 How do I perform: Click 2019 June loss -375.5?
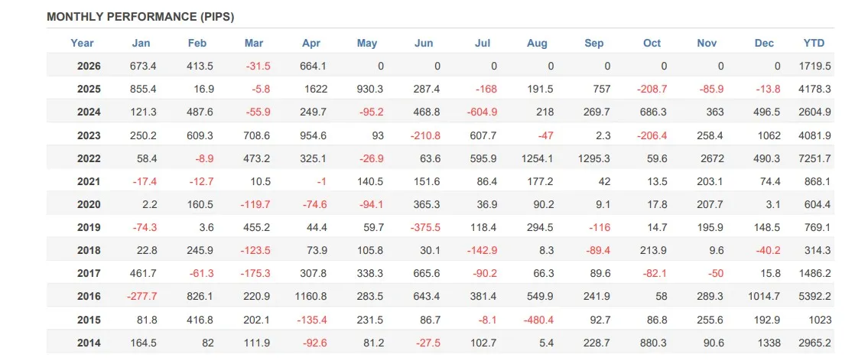(425, 228)
